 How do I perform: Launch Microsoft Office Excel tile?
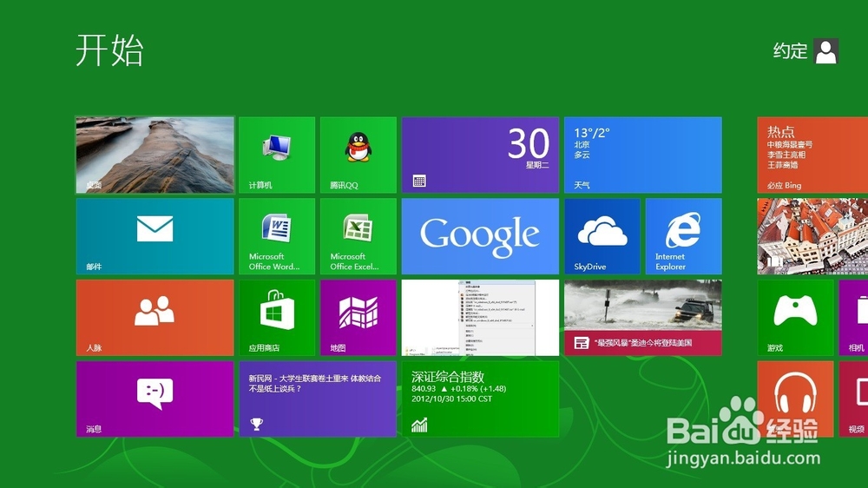(x=358, y=236)
